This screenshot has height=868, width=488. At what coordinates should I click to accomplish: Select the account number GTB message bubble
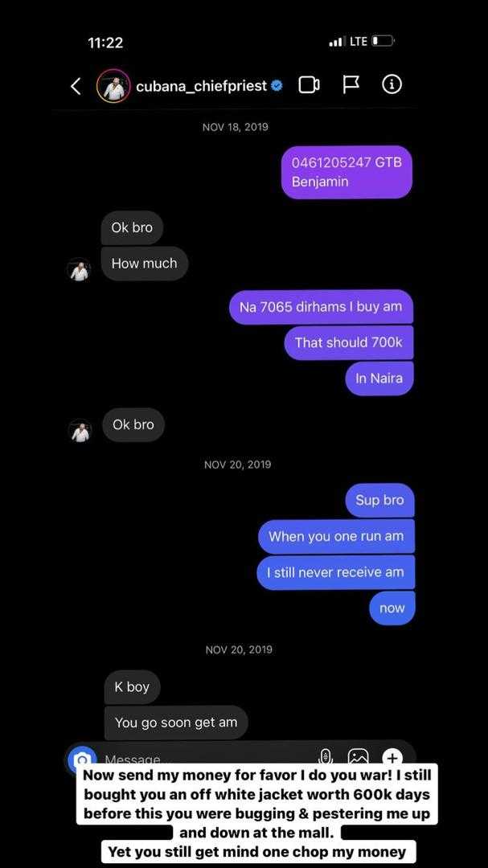pos(347,172)
